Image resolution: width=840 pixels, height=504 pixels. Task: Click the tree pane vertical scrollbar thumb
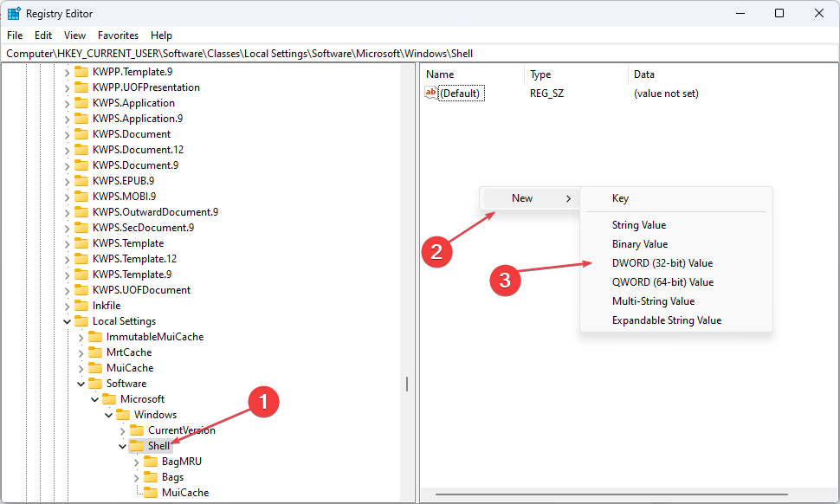(x=407, y=384)
